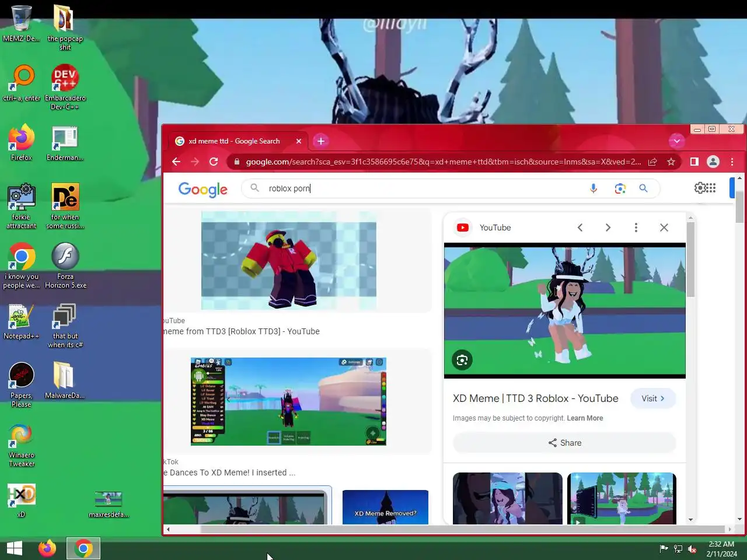Click the magnifier search submit icon
Viewport: 747px width, 560px height.
click(x=643, y=188)
